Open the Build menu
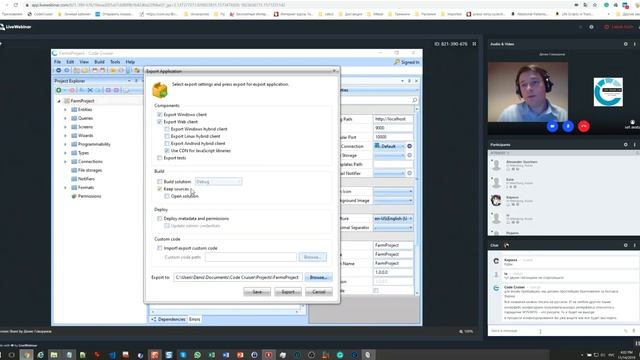Image resolution: width=640 pixels, height=360 pixels. 99,62
